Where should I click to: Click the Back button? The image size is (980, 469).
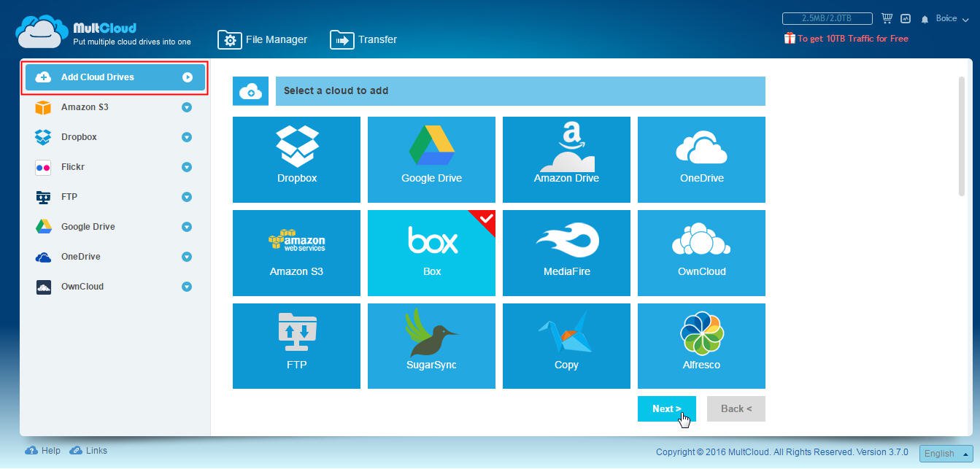[x=736, y=409]
